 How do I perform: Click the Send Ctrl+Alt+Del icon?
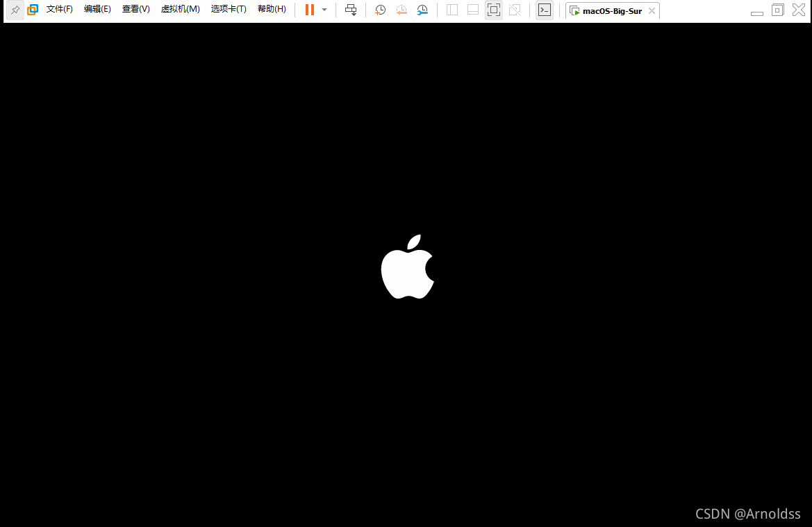tap(351, 10)
